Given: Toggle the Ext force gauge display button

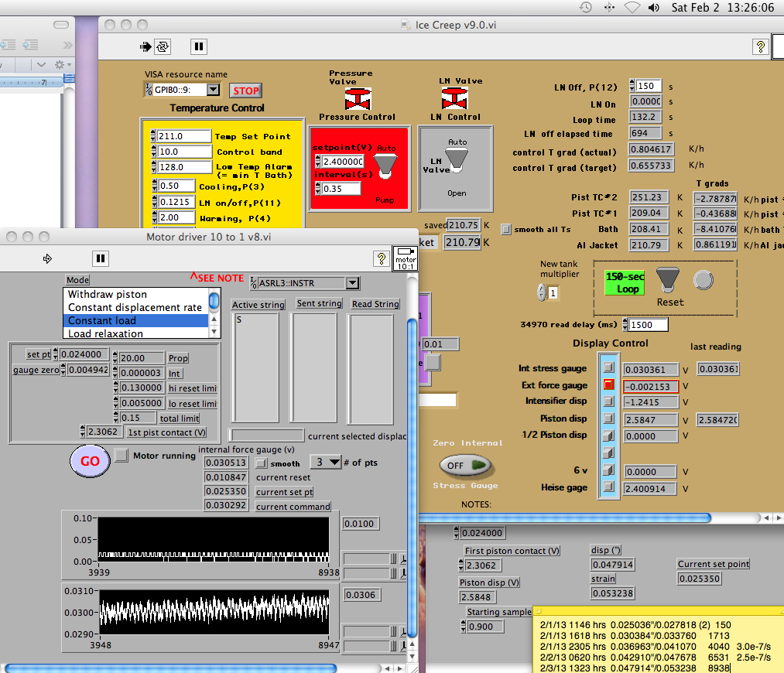Looking at the screenshot, I should tap(608, 384).
